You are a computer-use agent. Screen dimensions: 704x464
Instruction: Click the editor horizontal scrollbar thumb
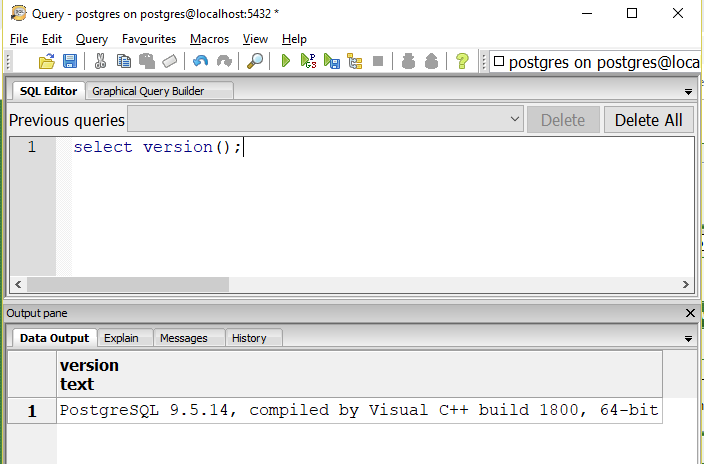click(128, 284)
